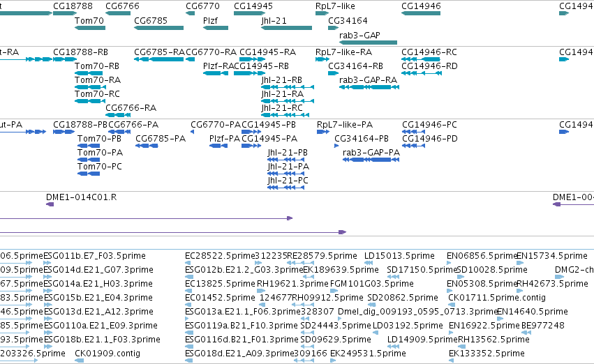This screenshot has height=364, width=594.
Task: Click the Tom70 gene label
Action: click(89, 20)
